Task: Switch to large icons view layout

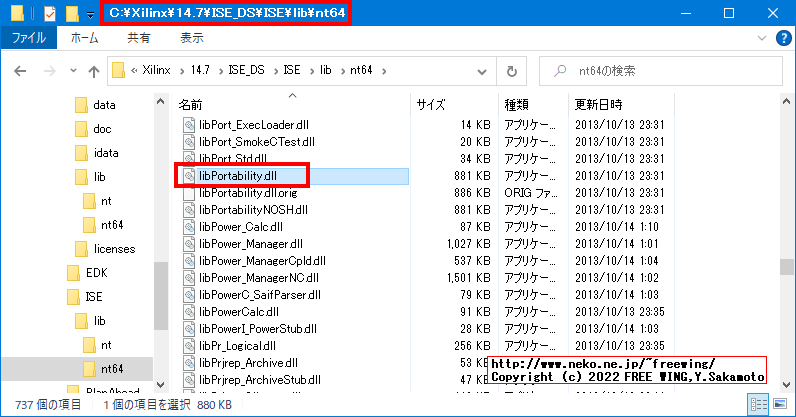Action: click(780, 404)
